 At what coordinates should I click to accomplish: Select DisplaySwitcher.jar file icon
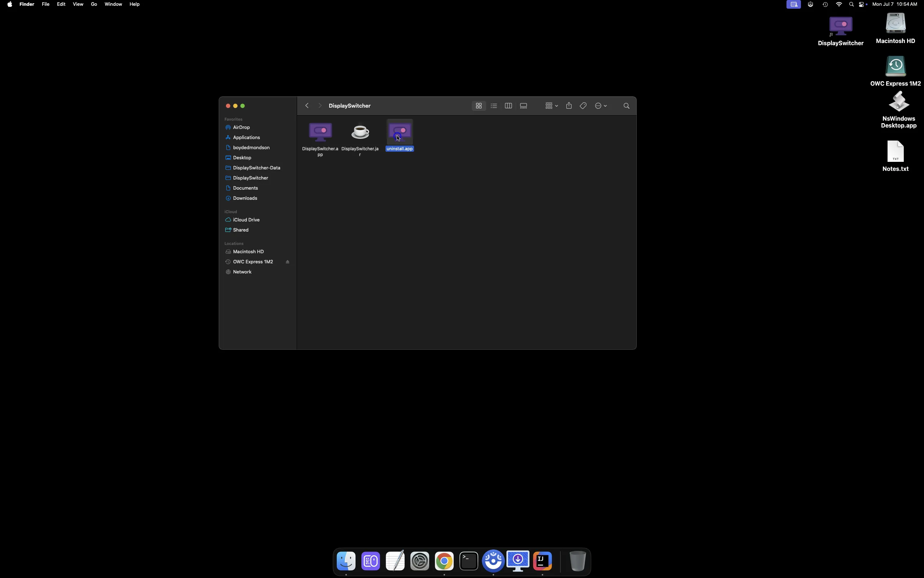click(360, 132)
